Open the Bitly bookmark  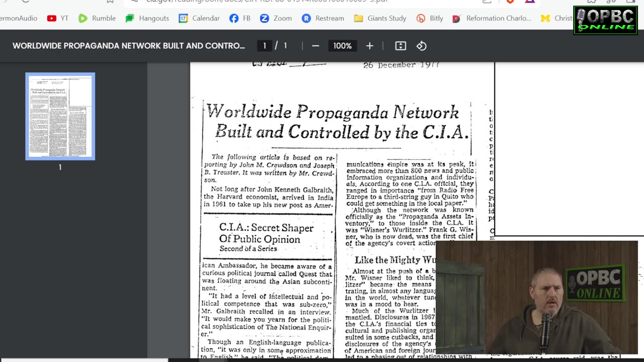pos(430,18)
